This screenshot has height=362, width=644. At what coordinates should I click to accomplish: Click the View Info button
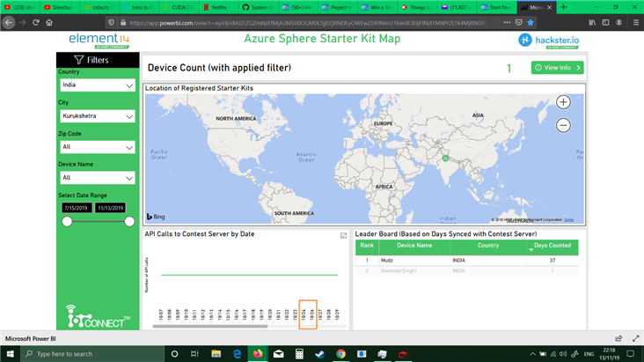pyautogui.click(x=557, y=68)
